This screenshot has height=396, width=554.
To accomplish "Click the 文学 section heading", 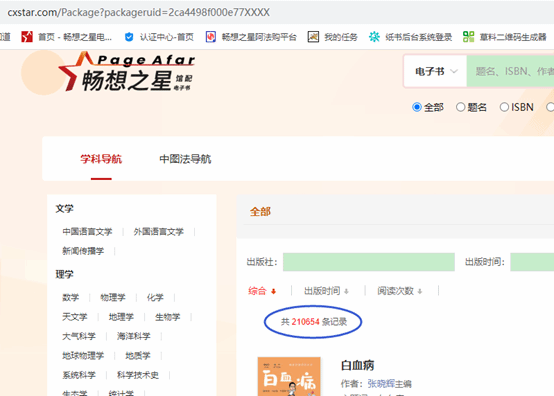I will point(64,209).
